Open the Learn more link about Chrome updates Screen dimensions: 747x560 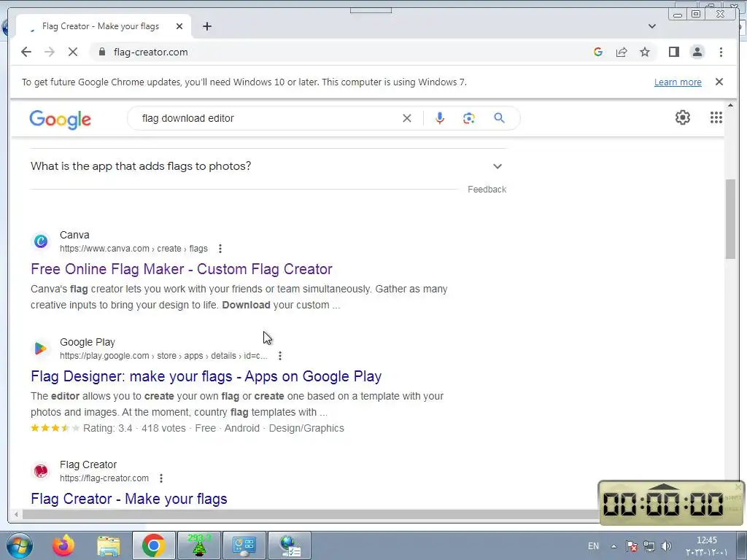[678, 82]
